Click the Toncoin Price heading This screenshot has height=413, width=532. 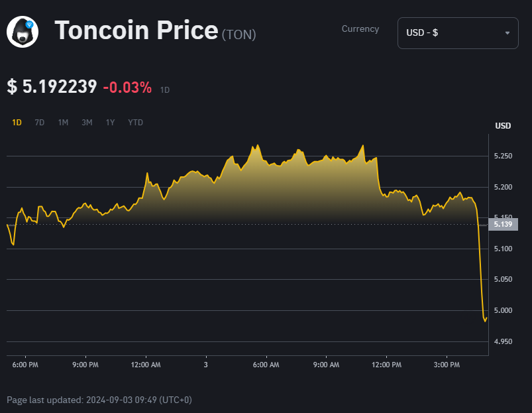point(136,30)
